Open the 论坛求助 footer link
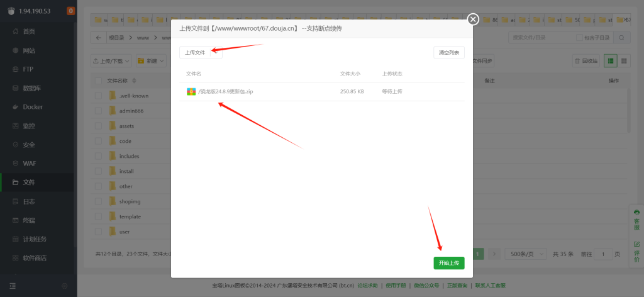This screenshot has height=297, width=644. (367, 286)
